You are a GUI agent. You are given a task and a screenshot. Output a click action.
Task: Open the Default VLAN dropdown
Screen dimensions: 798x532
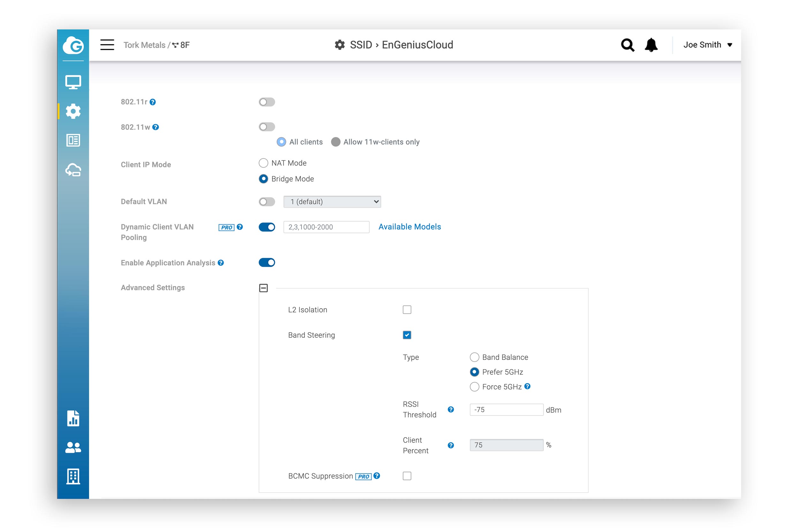point(332,202)
